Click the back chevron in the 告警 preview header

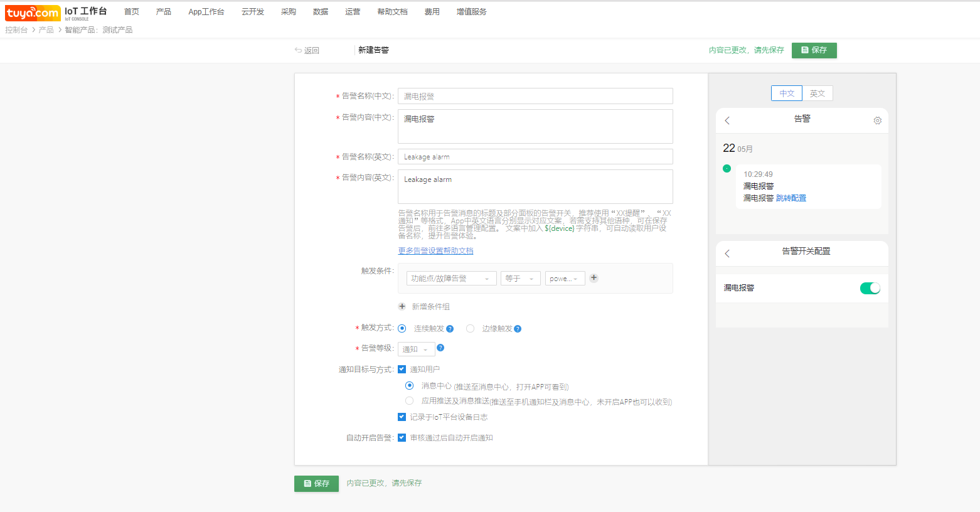point(727,120)
